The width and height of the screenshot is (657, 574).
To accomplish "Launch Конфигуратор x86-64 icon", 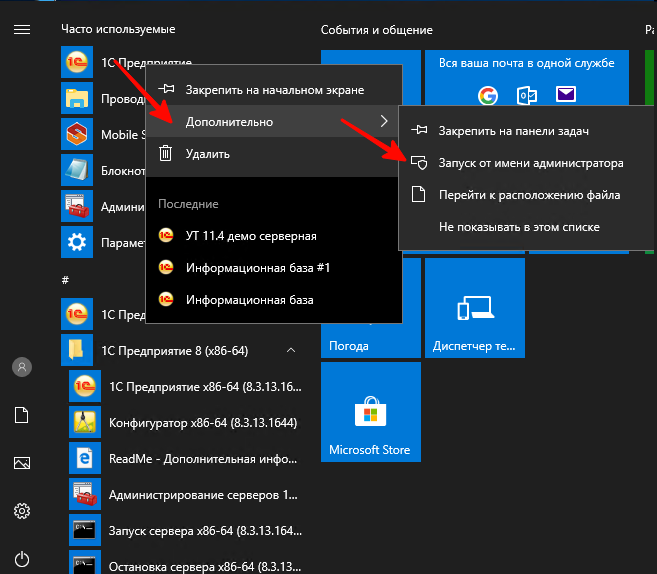I will [x=85, y=422].
